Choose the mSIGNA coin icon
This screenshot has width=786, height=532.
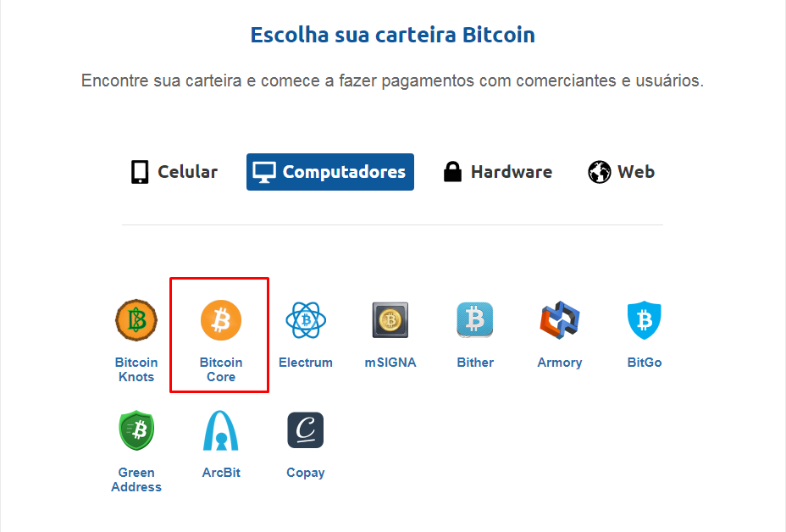(390, 320)
